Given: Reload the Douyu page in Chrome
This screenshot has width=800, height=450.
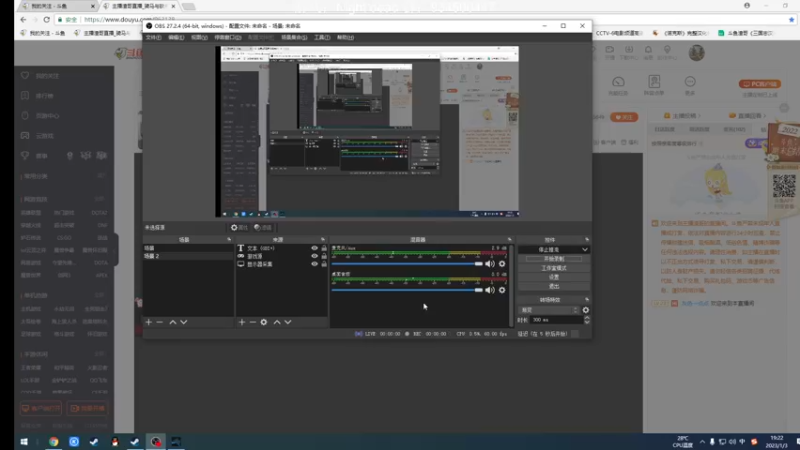Looking at the screenshot, I should (46, 19).
